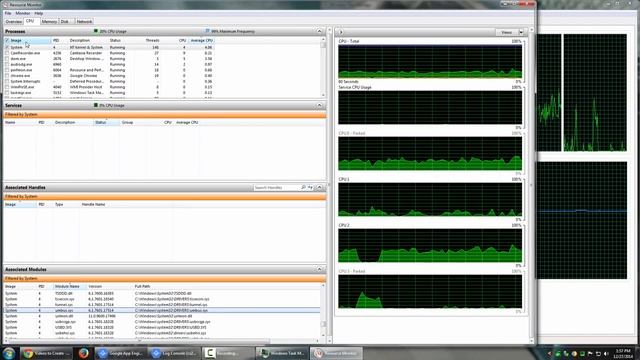The height and width of the screenshot is (360, 640).
Task: Click the Processes list vertical scrollbar
Action: 324,67
